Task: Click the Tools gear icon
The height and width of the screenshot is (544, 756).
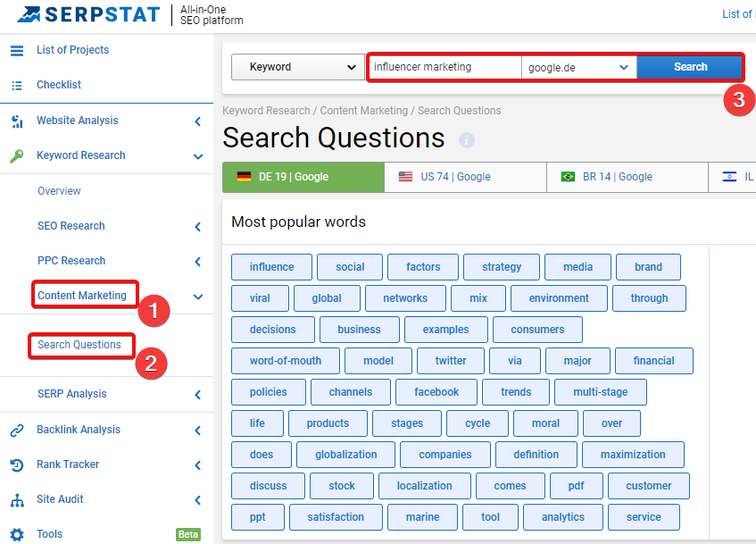Action: [17, 535]
